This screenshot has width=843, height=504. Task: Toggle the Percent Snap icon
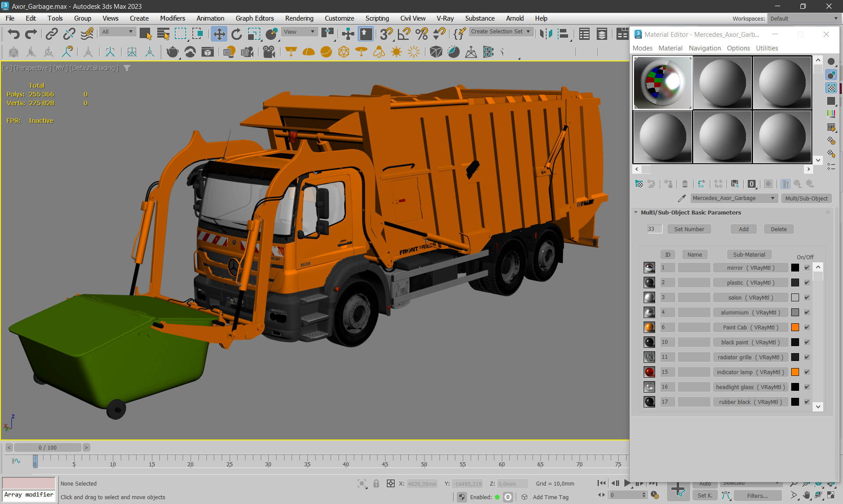coord(421,34)
